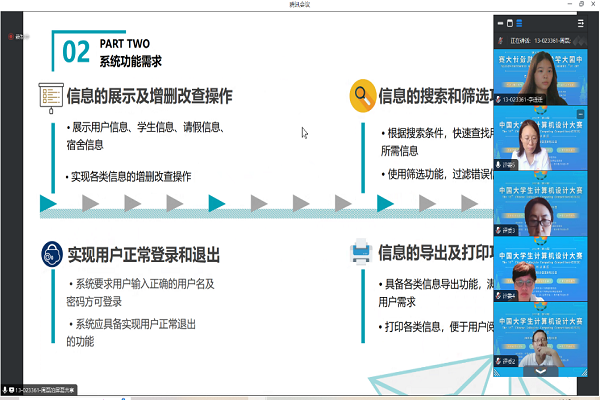Click the orange magnifier search icon
The image size is (600, 400).
(x=361, y=96)
